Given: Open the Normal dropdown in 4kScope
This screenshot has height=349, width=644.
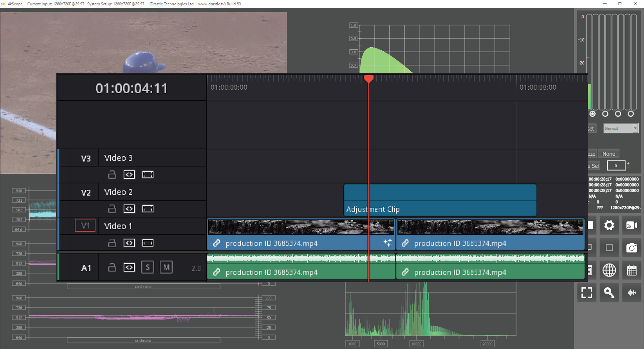Looking at the screenshot, I should pyautogui.click(x=621, y=128).
